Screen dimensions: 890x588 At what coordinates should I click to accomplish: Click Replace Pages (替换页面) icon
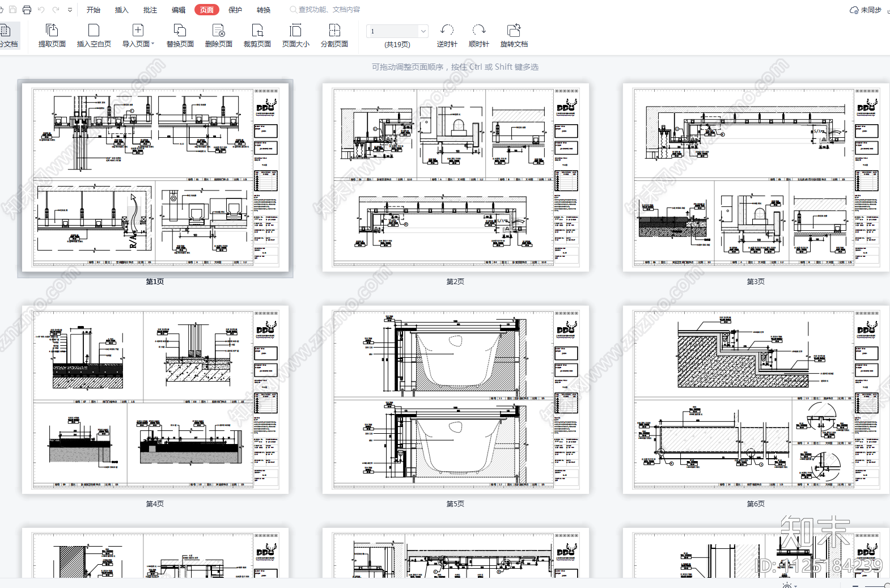coord(180,30)
